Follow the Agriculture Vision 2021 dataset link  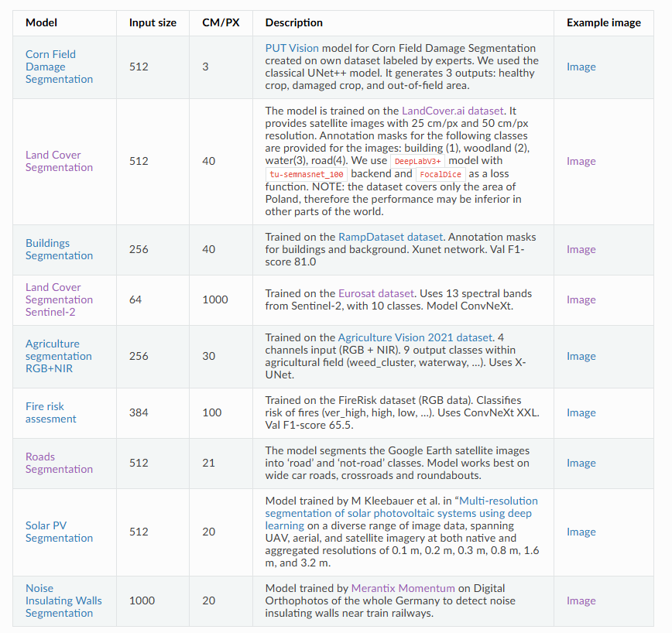click(415, 337)
